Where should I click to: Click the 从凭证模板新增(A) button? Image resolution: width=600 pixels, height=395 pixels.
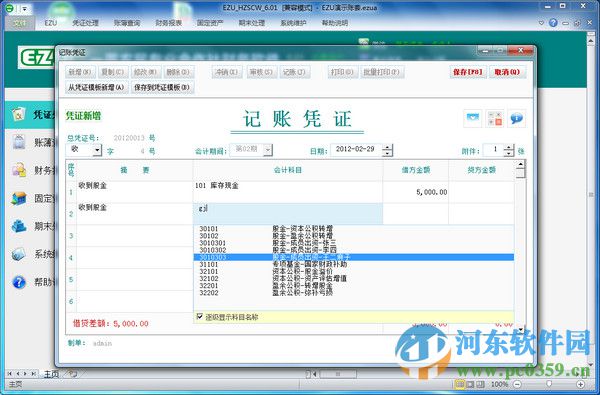(x=96, y=87)
